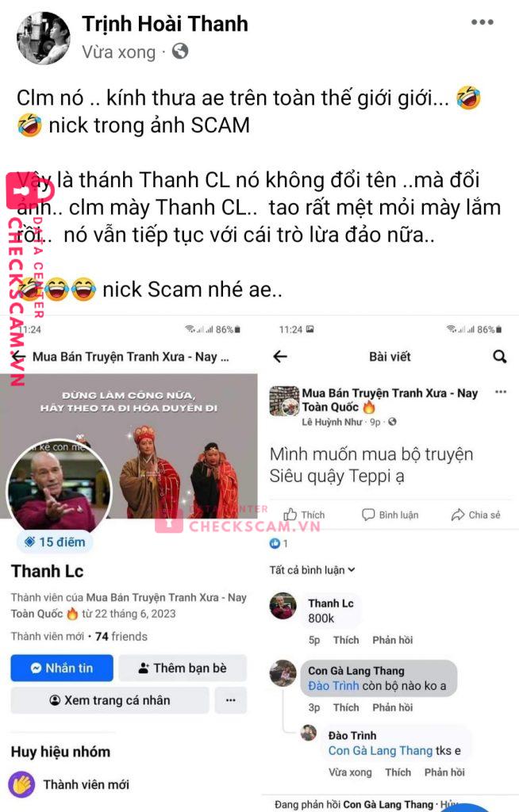Click Thích under Con Gà Lang Thang comment
519x812 pixels.
[346, 707]
